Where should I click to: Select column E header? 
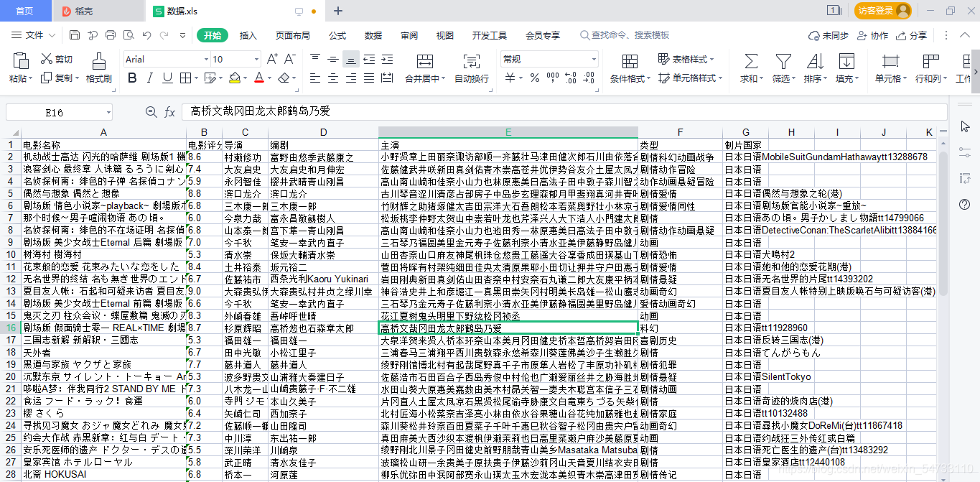(x=508, y=132)
